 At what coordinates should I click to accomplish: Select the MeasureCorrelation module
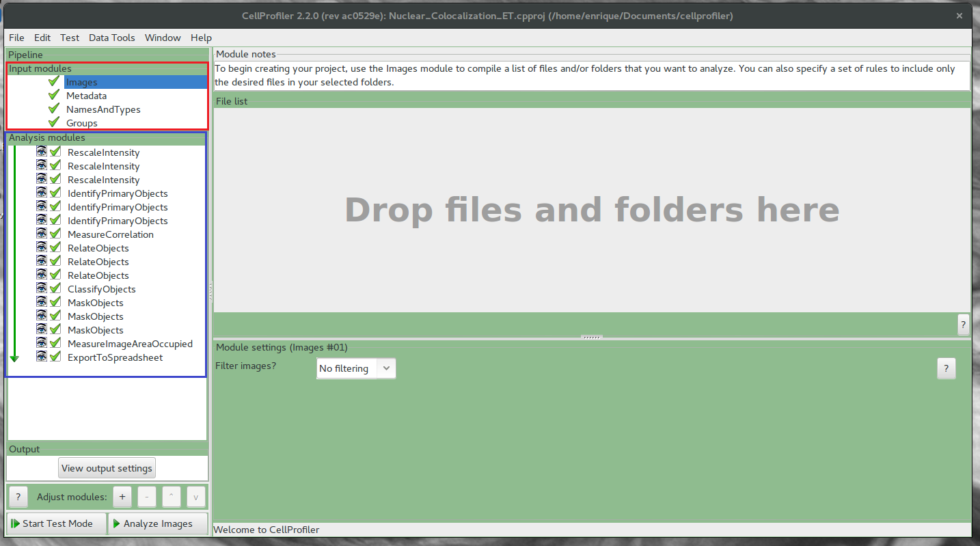coord(111,234)
